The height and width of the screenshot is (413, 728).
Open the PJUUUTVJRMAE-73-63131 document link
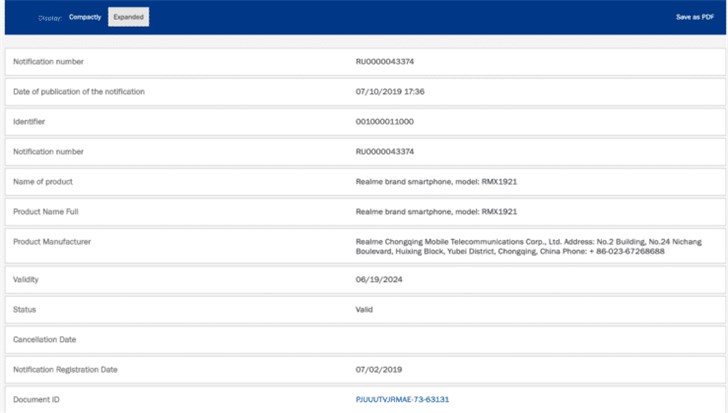pos(402,399)
